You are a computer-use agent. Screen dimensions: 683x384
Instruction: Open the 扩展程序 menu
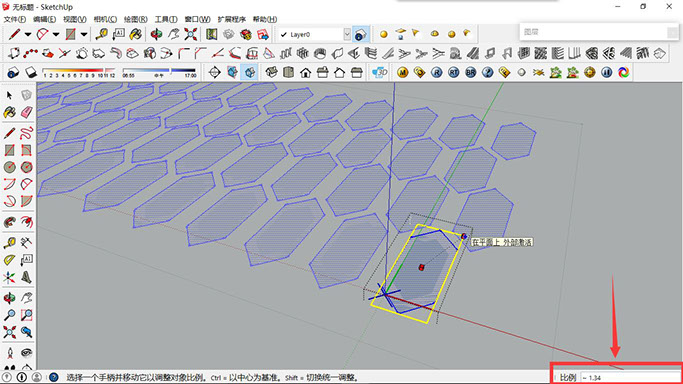[x=232, y=19]
